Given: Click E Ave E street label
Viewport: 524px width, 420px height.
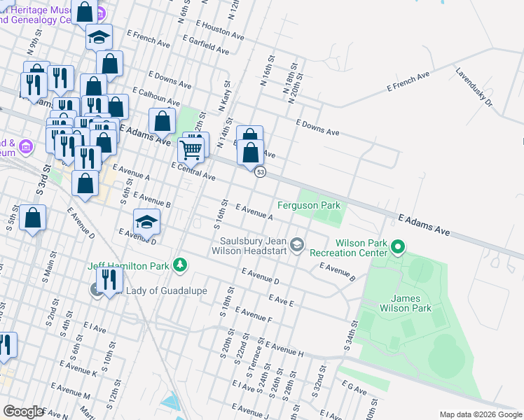Looking at the screenshot, I should tap(282, 301).
